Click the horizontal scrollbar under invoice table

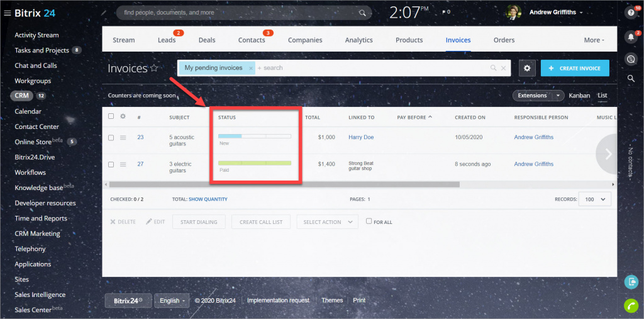284,185
